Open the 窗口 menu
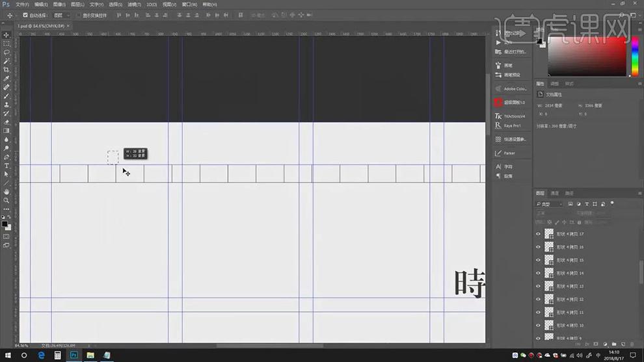Image resolution: width=644 pixels, height=362 pixels. pyautogui.click(x=189, y=5)
